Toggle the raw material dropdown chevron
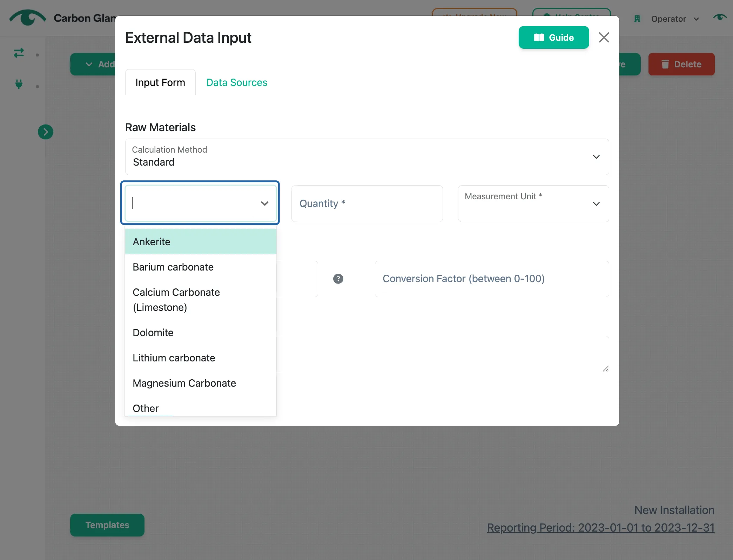 [x=265, y=204]
